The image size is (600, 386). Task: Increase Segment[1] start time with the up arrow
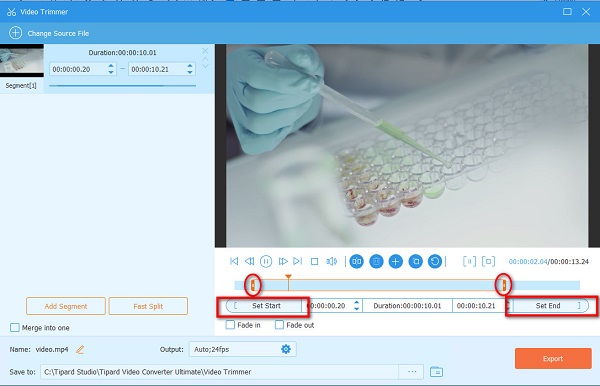pyautogui.click(x=111, y=66)
